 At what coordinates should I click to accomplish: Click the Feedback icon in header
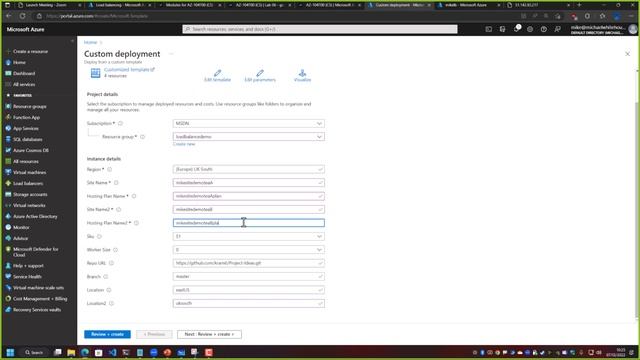coord(558,29)
